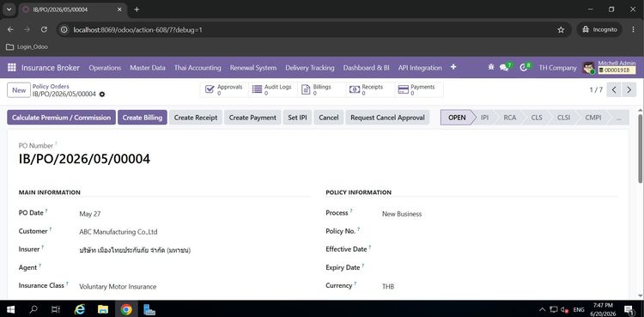Click browser forward arrow
Image resolution: width=644 pixels, height=317 pixels.
tap(27, 29)
